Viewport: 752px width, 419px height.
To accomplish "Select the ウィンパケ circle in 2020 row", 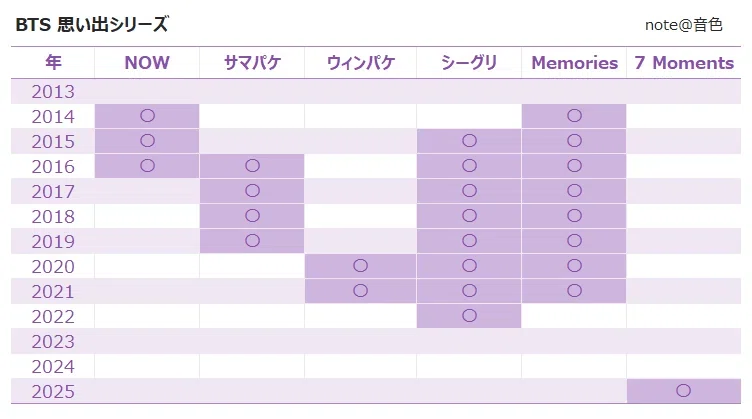I will [x=360, y=266].
